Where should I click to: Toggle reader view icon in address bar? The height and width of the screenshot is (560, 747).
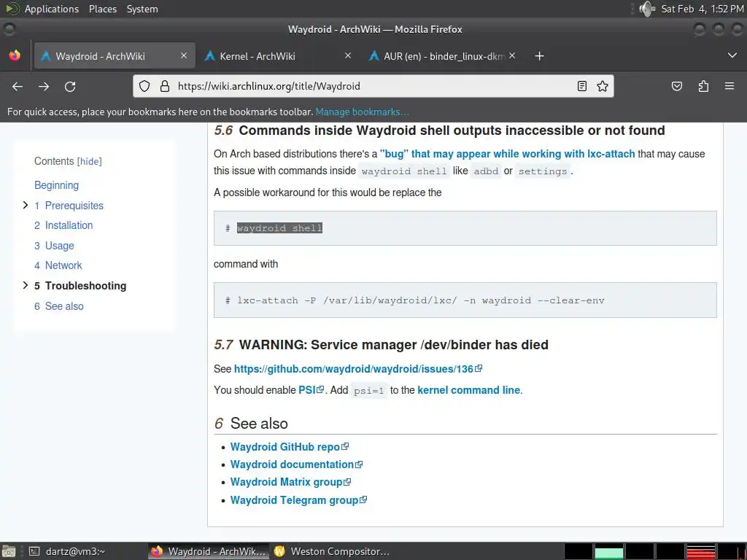[x=581, y=86]
